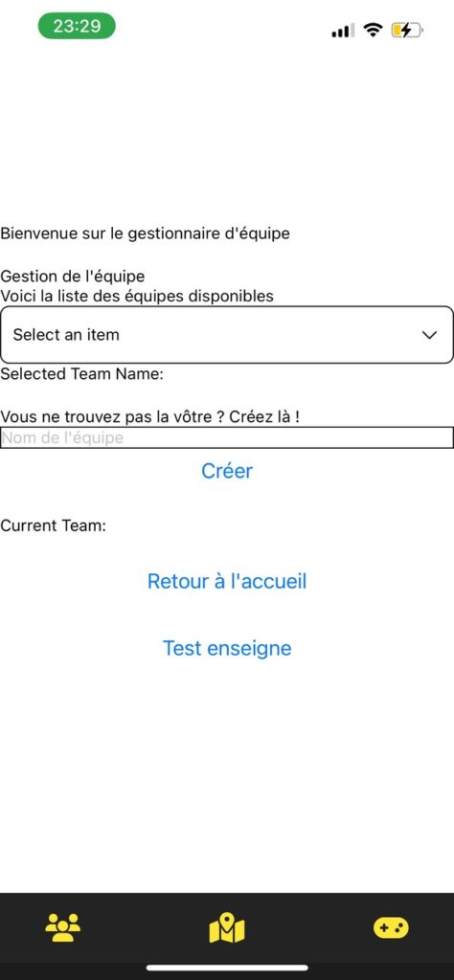
Task: Tap the cellular signal bars icon
Action: (343, 30)
